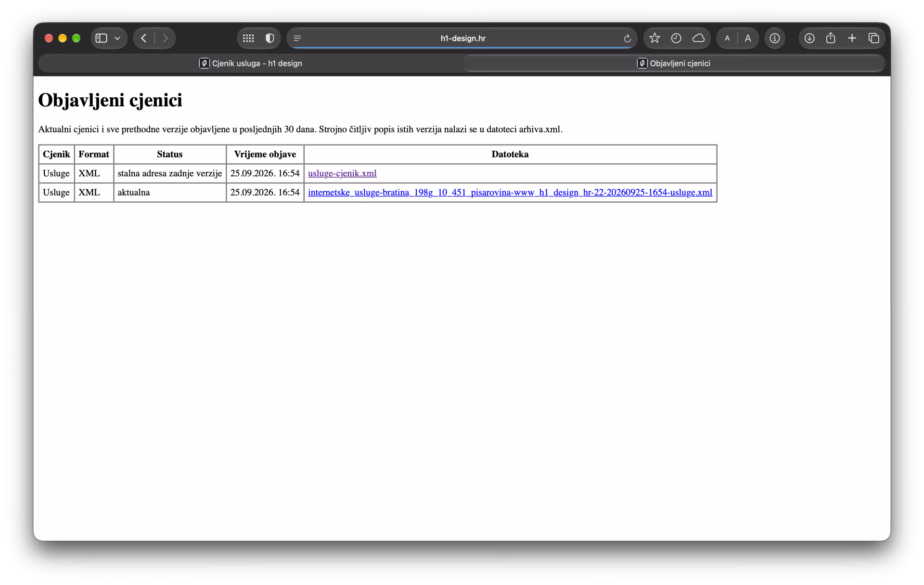924x585 pixels.
Task: Select the 'stalna adresa zadnje verzije' cell
Action: coord(170,173)
